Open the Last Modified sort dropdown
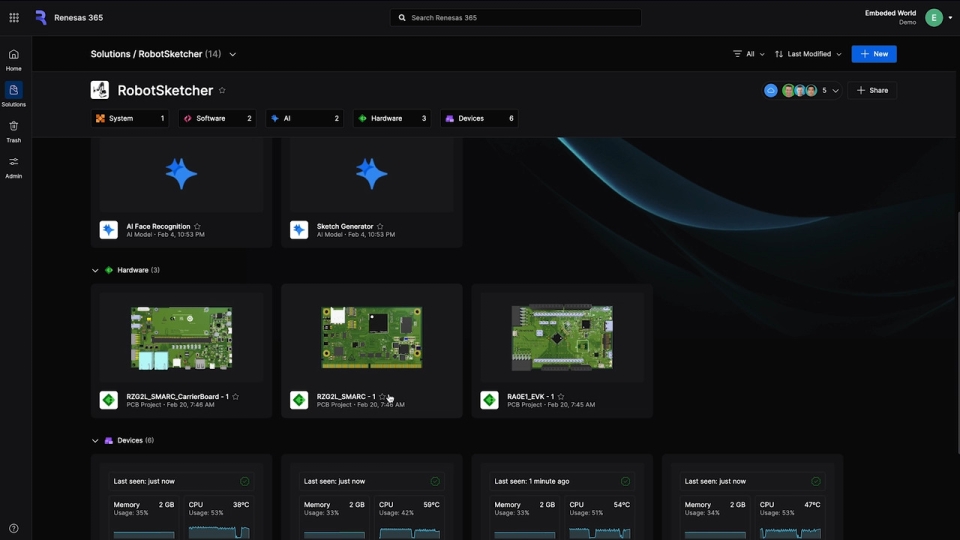 tap(808, 54)
